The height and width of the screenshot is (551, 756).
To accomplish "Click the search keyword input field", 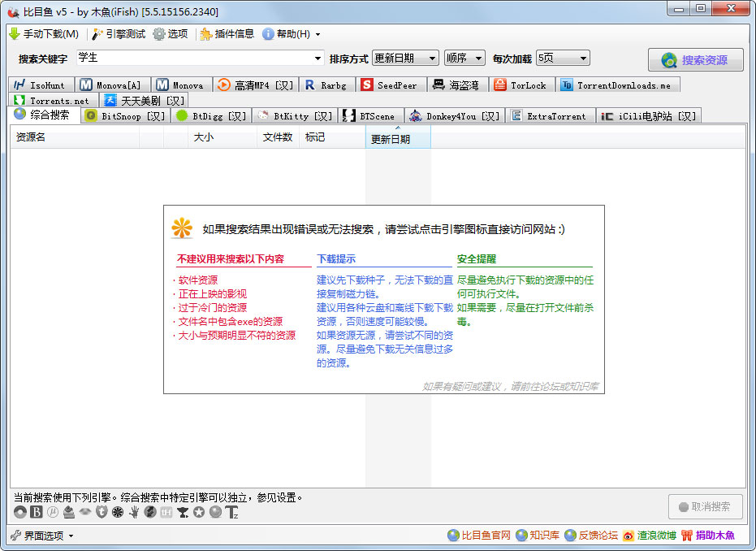I will pyautogui.click(x=193, y=59).
